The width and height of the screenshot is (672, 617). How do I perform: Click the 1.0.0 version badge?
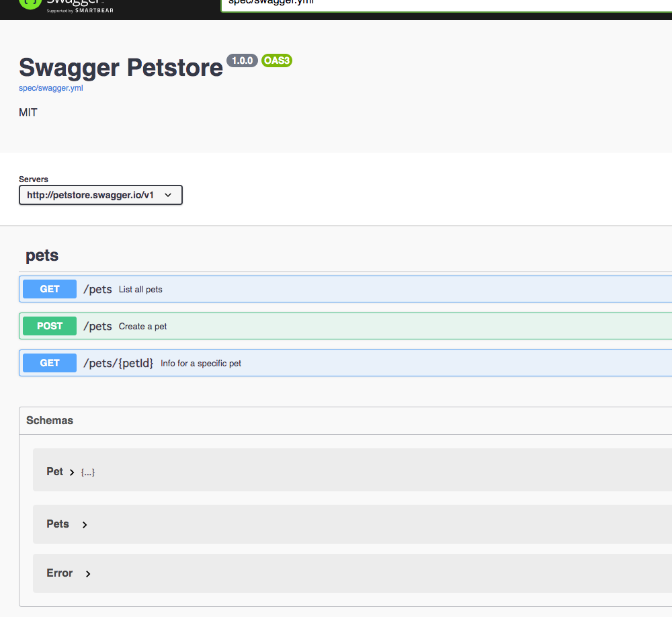(242, 60)
